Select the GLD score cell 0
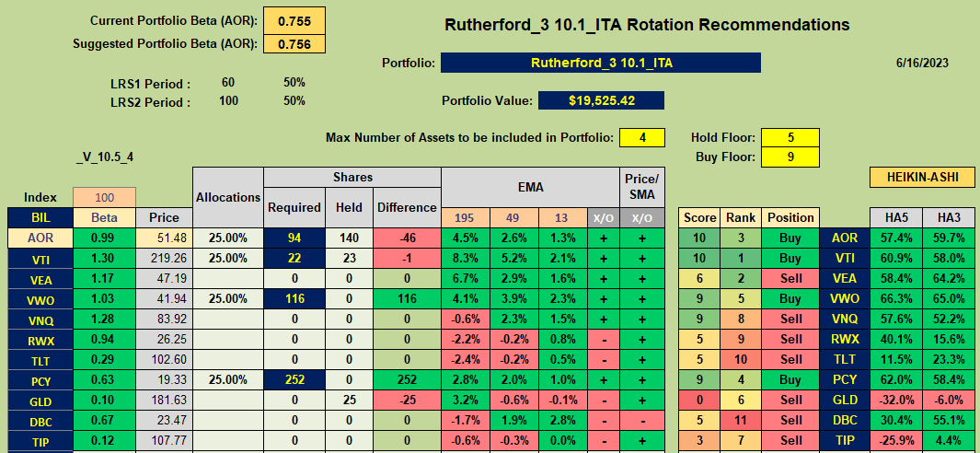980x453 pixels. 699,401
